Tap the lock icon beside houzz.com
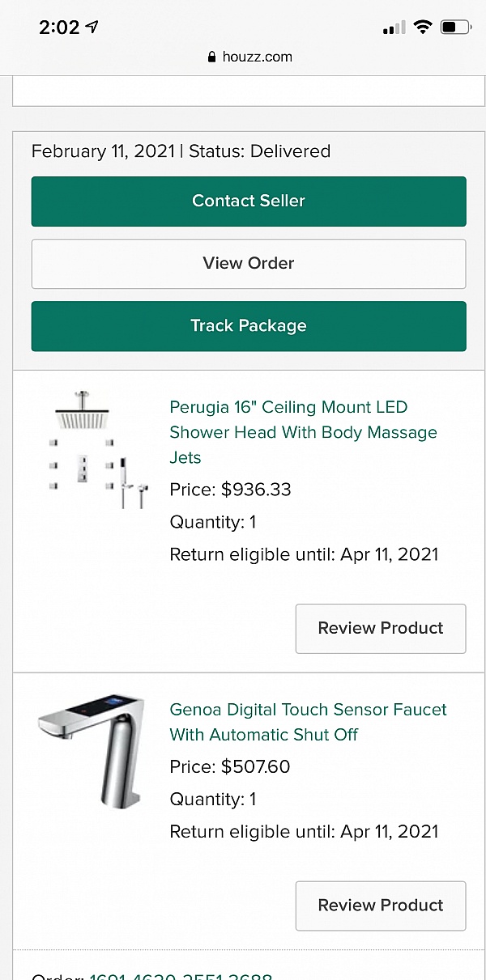Viewport: 486px width, 980px height. tap(213, 57)
